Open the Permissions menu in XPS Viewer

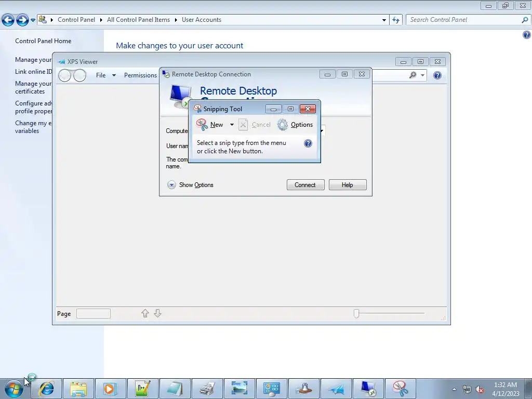[140, 75]
